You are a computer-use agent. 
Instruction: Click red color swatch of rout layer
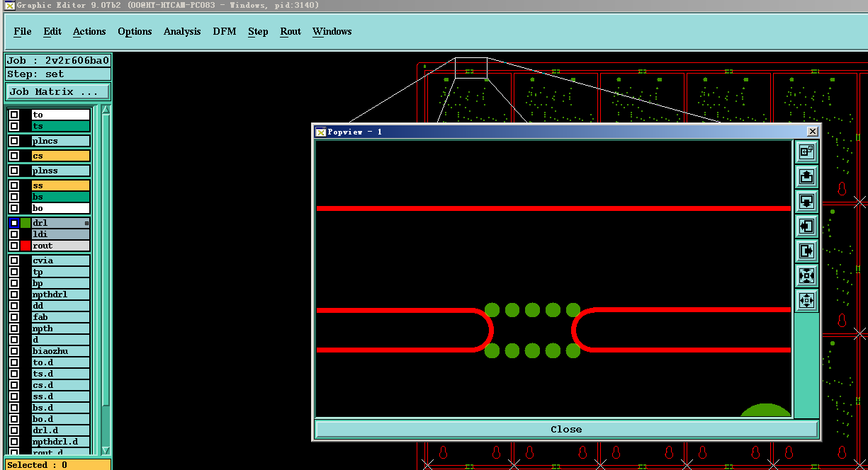point(26,246)
